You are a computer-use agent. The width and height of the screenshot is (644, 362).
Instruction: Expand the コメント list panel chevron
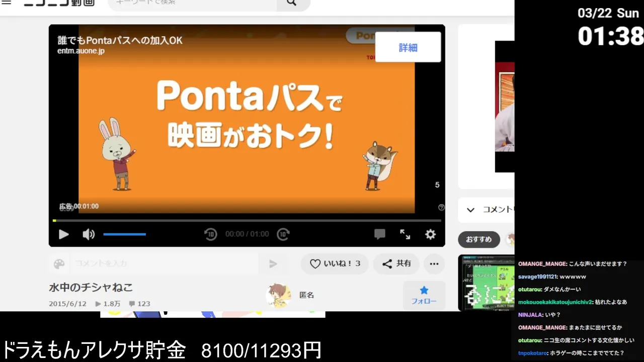coord(470,210)
